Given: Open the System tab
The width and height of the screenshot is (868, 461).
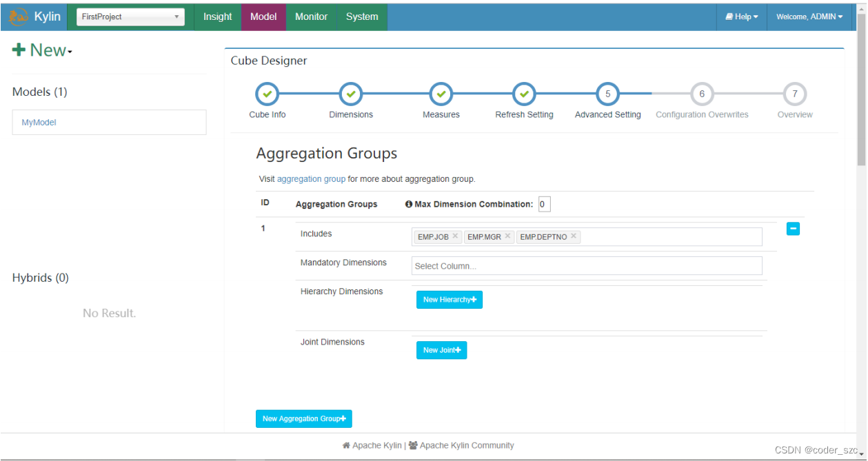Looking at the screenshot, I should [x=362, y=17].
